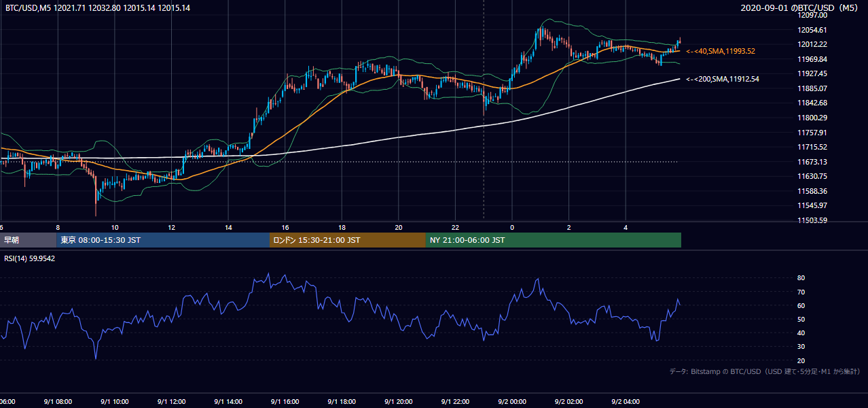The width and height of the screenshot is (868, 408).
Task: Click the 9/2 04:00 bottom time label
Action: pos(626,401)
